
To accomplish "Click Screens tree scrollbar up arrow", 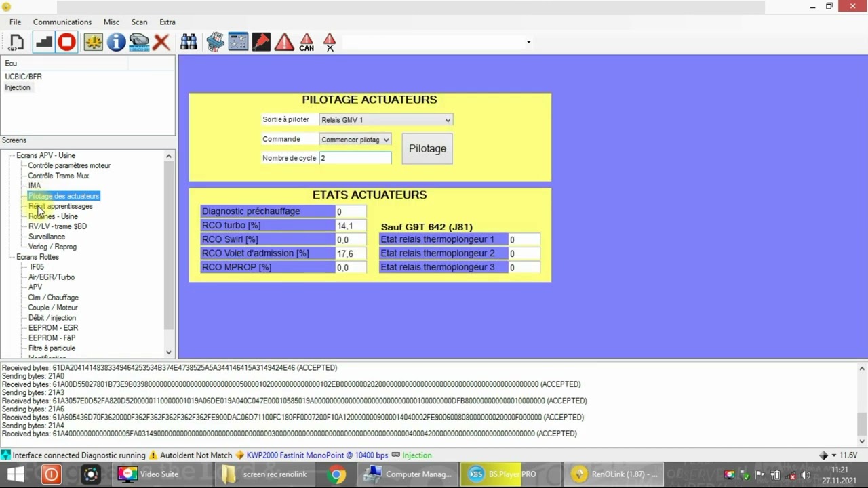I will (x=169, y=157).
